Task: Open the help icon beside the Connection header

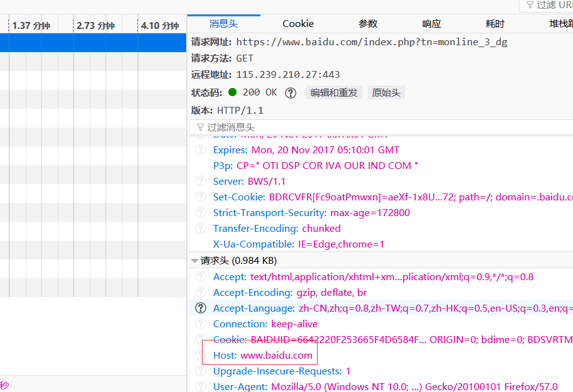Action: click(201, 324)
